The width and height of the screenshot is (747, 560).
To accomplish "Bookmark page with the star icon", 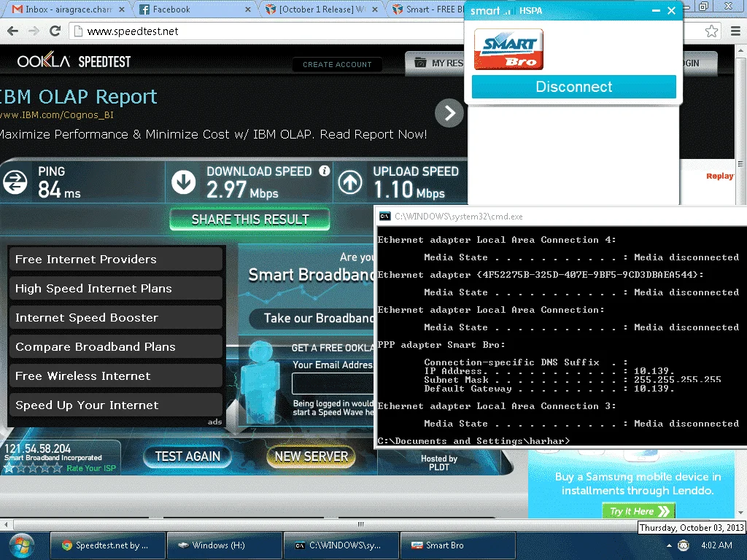I will [711, 31].
